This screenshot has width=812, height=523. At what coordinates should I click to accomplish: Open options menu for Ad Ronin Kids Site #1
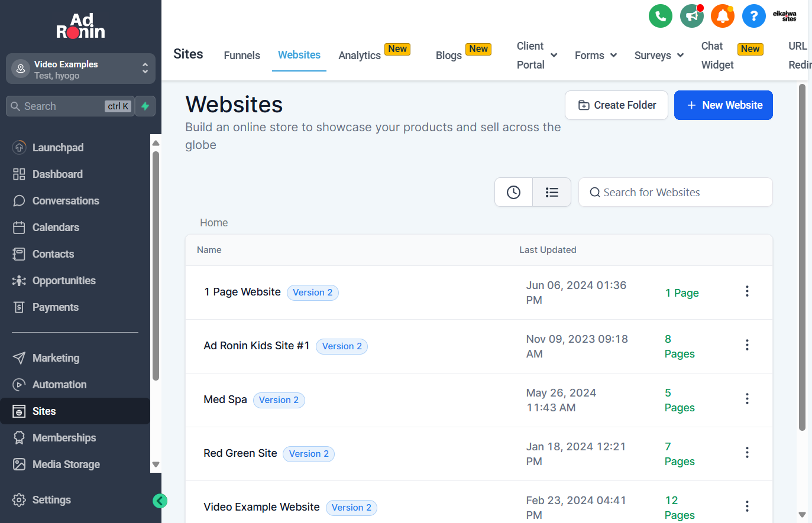point(747,345)
